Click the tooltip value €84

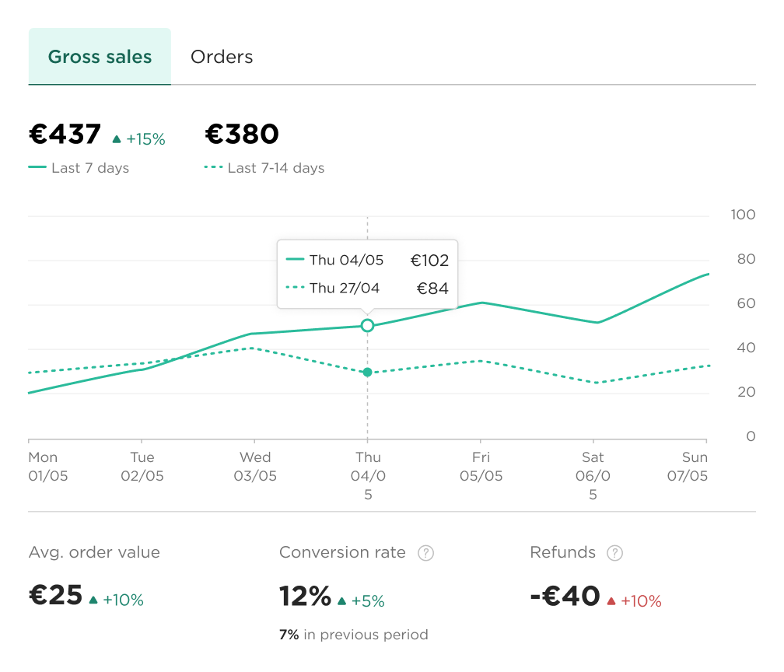point(432,288)
